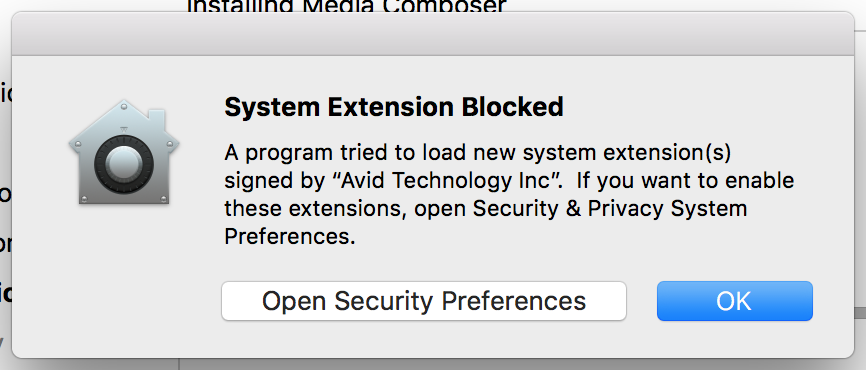Click the Security & Privacy house icon

pos(124,152)
